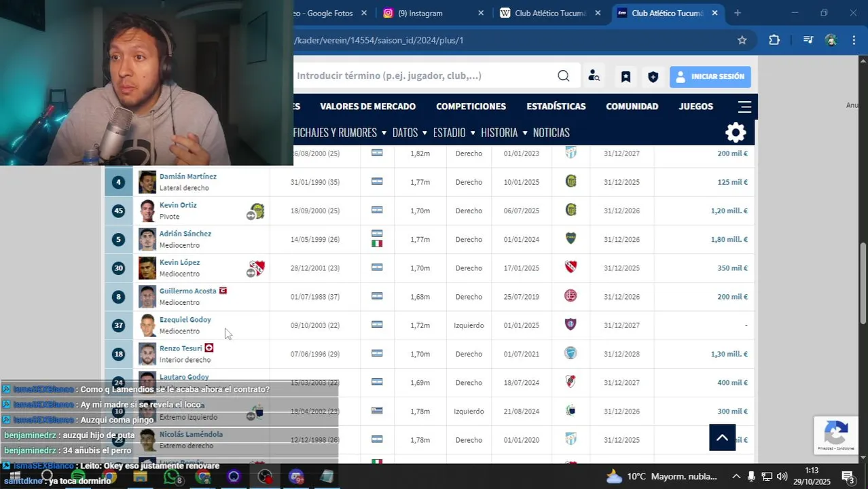Switch to Wikipedia Club Atlético Tucumán tab
This screenshot has width=868, height=489.
coord(550,13)
